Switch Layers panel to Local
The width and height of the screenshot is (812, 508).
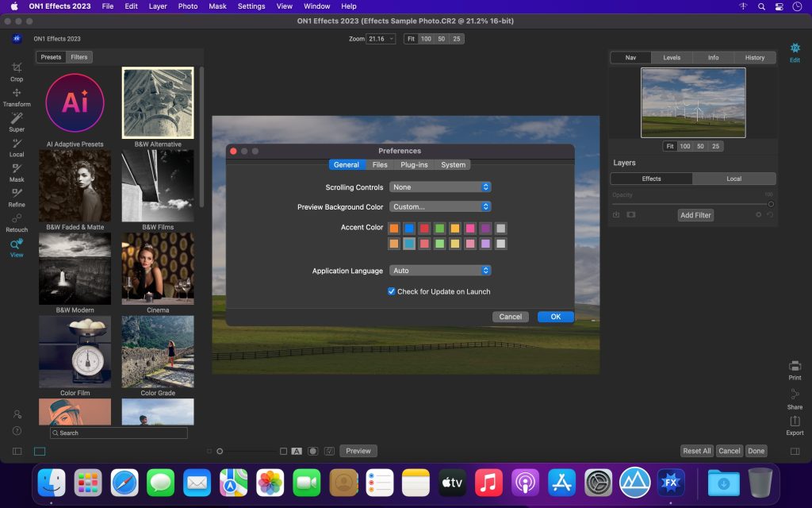pos(733,179)
